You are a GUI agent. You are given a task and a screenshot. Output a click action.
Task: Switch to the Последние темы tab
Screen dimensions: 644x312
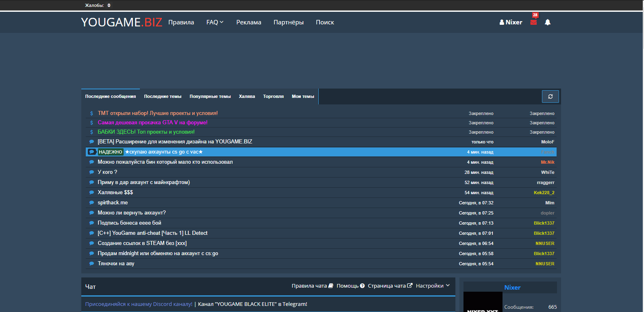163,97
